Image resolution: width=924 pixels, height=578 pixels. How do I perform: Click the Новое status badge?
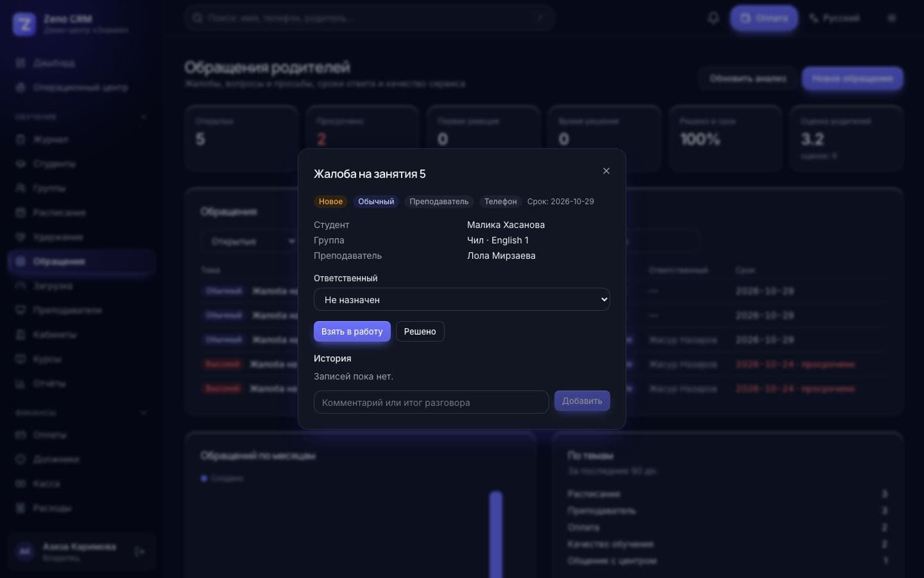pos(330,202)
